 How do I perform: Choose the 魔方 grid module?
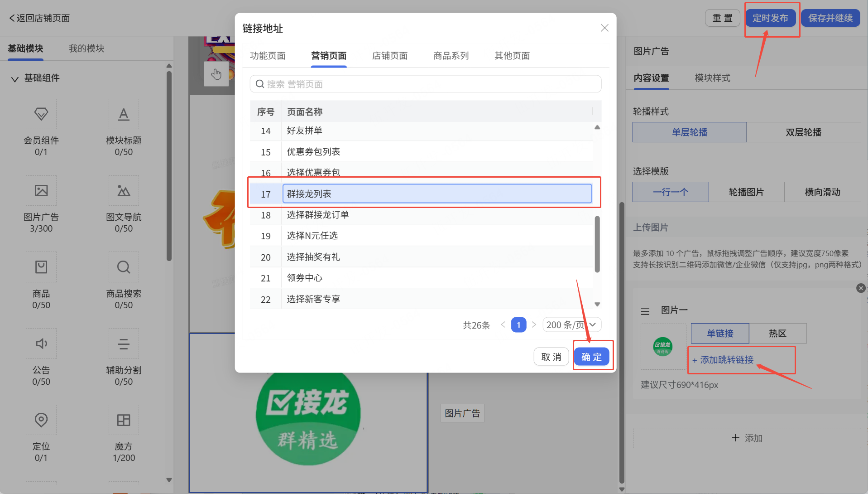pos(124,420)
